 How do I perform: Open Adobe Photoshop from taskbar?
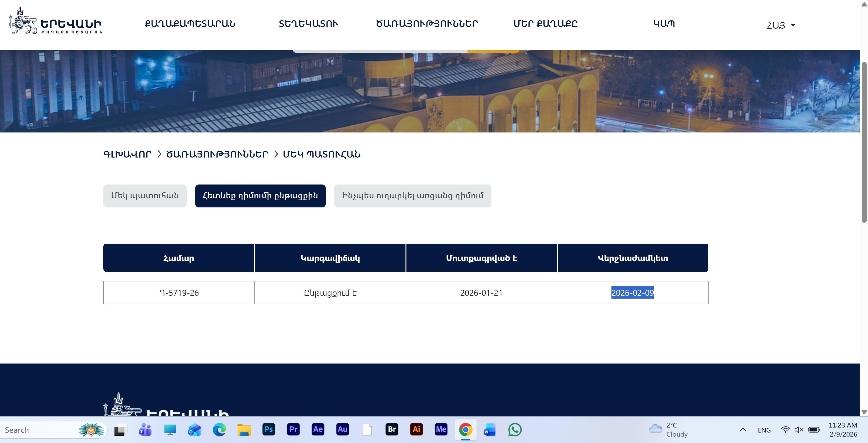(x=268, y=430)
